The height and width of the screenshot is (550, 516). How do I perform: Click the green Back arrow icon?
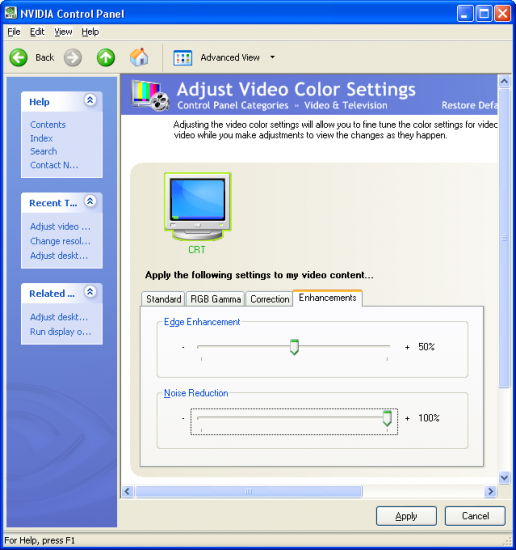tap(18, 58)
